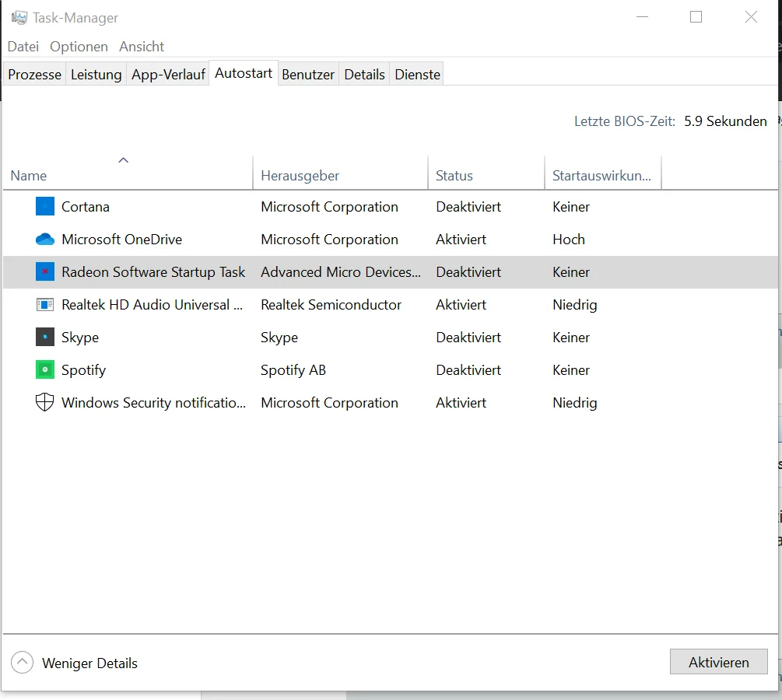Viewport: 782px width, 700px height.
Task: Select the Cortana row name
Action: click(x=86, y=206)
